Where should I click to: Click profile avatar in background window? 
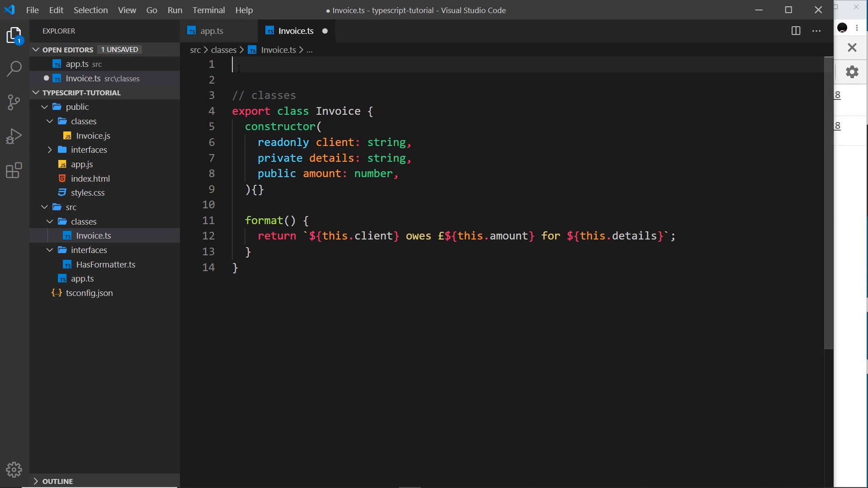click(x=842, y=28)
